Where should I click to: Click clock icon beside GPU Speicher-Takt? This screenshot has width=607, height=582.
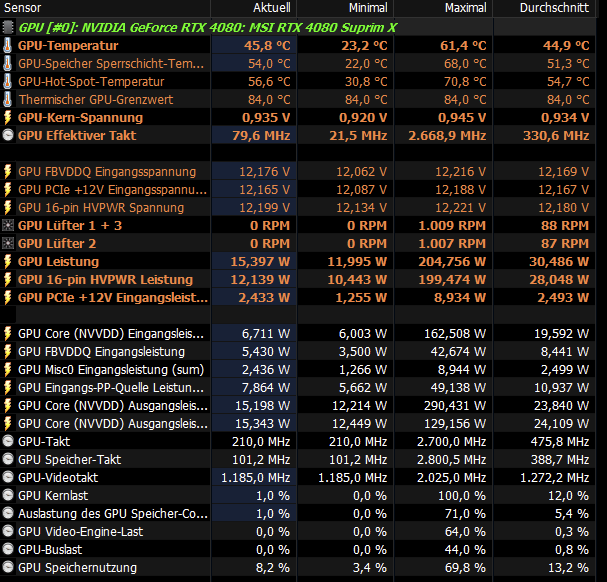pos(8,459)
